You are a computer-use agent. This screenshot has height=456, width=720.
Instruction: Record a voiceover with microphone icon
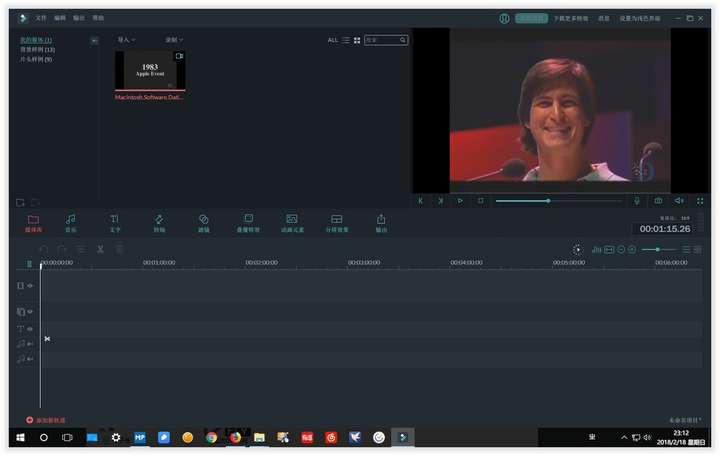[637, 201]
